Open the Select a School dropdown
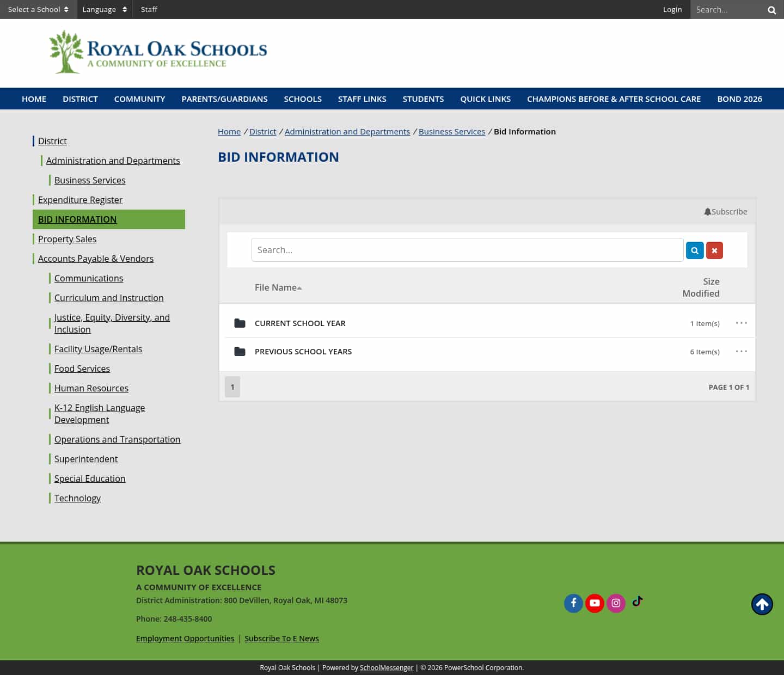784x675 pixels. 38,9
